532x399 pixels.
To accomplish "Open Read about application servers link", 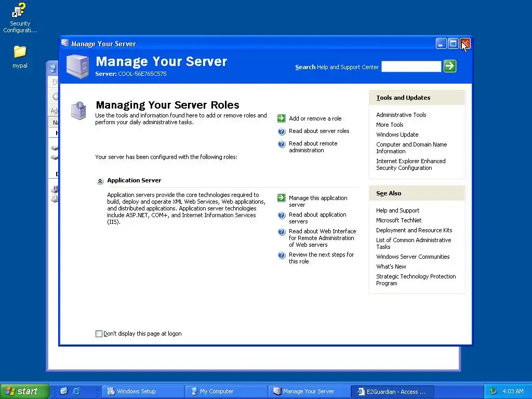I will click(317, 218).
